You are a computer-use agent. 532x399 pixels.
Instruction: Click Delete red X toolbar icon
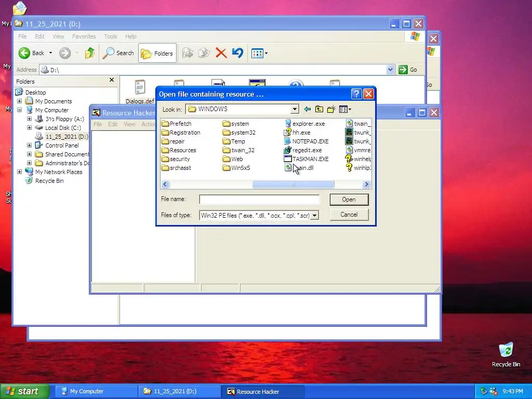tap(221, 53)
